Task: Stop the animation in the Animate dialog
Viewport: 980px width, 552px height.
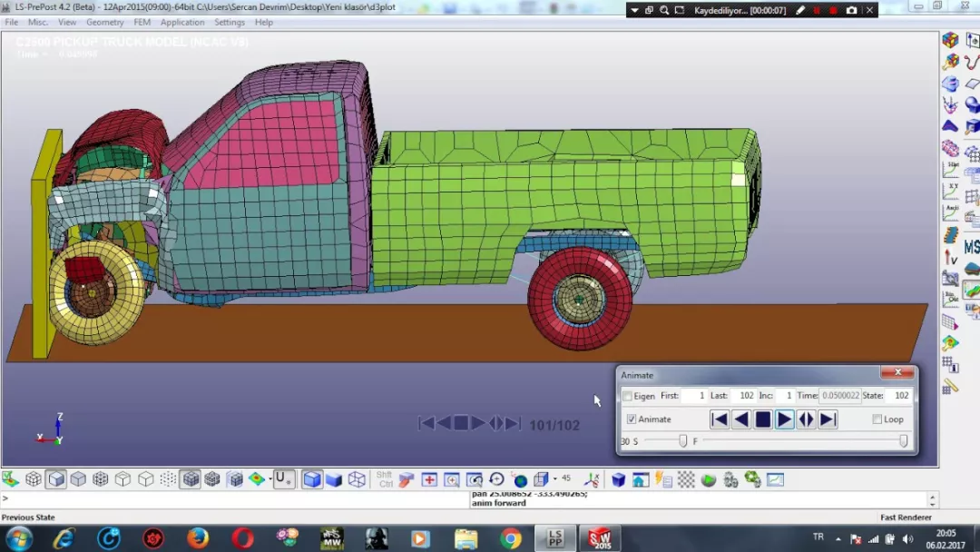Action: click(x=763, y=419)
